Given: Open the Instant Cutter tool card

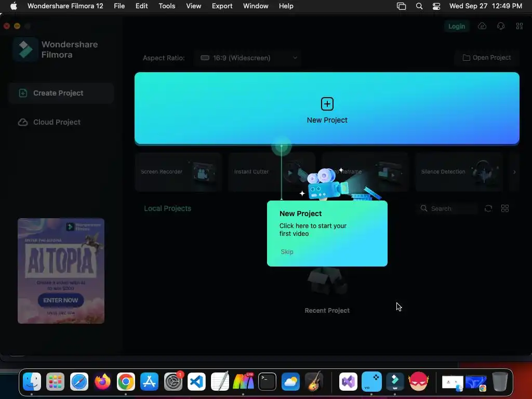Looking at the screenshot, I should click(x=272, y=172).
